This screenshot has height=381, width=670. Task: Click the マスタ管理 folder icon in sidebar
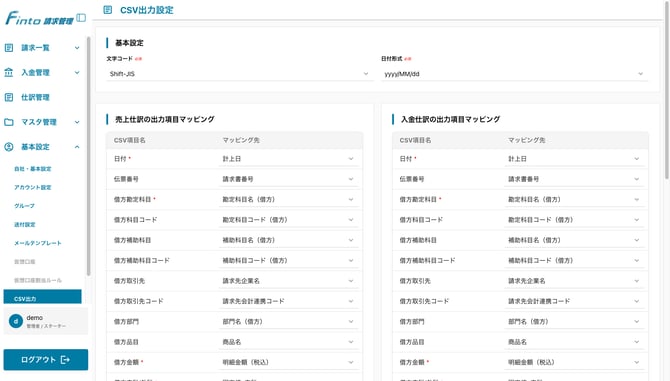9,122
